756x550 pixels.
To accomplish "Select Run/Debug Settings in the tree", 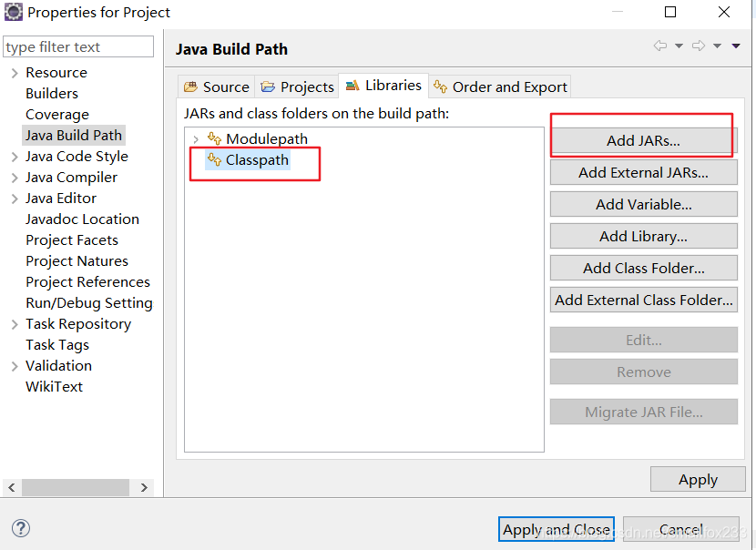I will [x=89, y=302].
